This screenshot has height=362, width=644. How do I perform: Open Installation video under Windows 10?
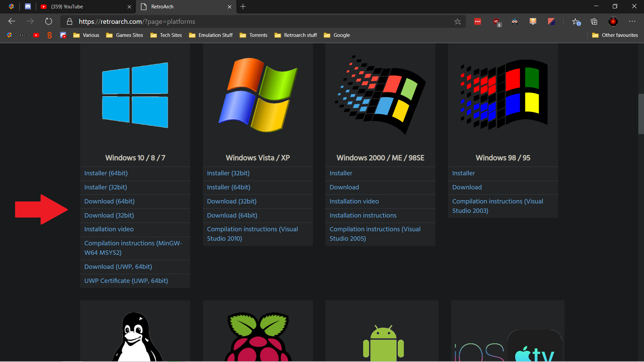(x=109, y=229)
